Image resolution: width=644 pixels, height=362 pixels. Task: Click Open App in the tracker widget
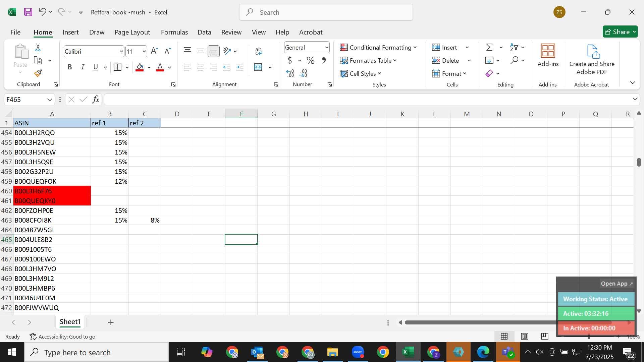click(617, 284)
